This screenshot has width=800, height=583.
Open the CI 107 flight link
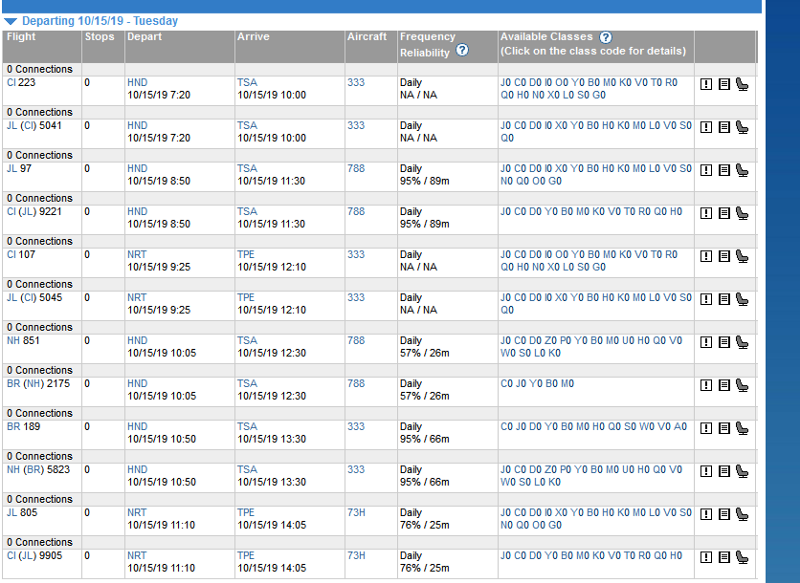[x=21, y=254]
